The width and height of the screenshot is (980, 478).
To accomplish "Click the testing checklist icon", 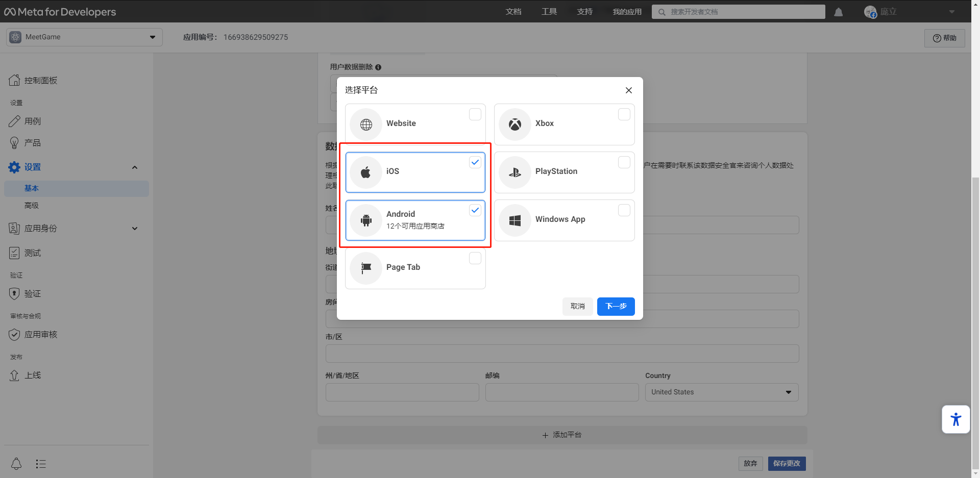I will 14,253.
